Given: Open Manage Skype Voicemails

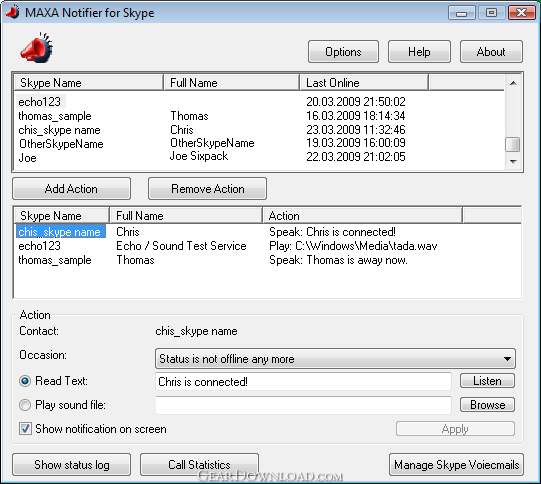Looking at the screenshot, I should (x=456, y=465).
